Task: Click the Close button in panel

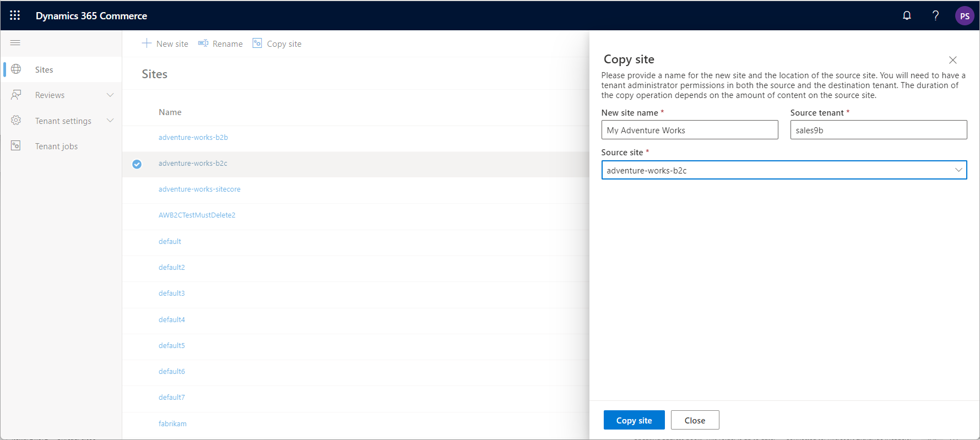Action: pos(695,420)
